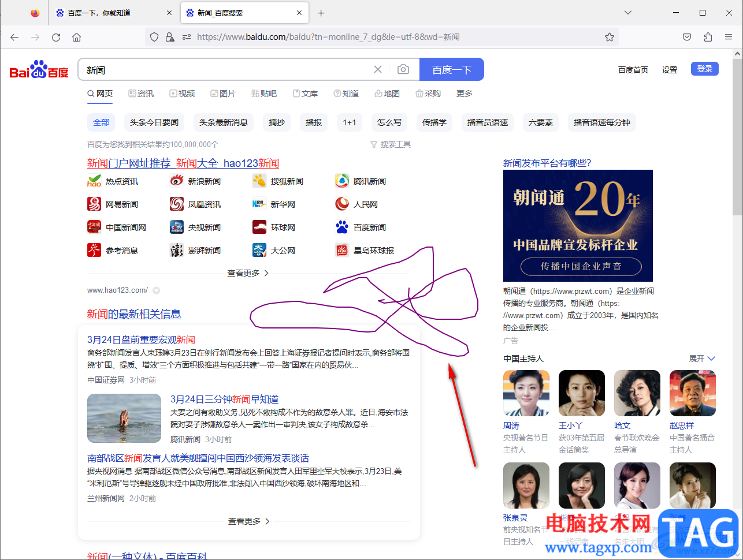
Task: Go back to the previous page
Action: point(14,37)
